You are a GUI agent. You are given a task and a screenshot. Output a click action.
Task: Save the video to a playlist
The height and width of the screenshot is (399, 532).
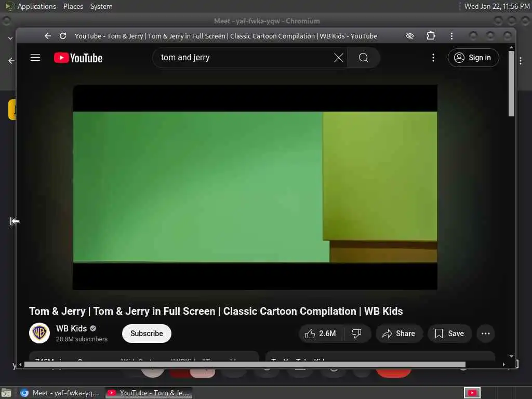tap(449, 334)
